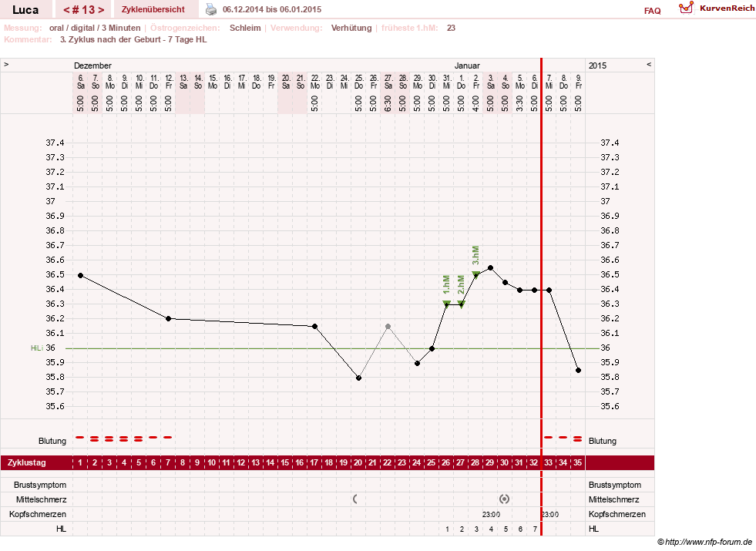The image size is (756, 551).
Task: Click the Schleim value
Action: (x=245, y=28)
